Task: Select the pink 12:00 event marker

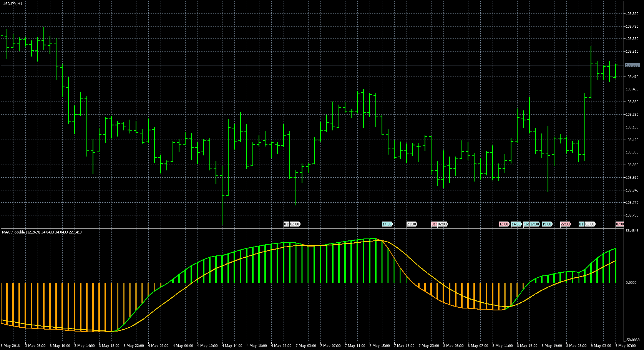Action: pyautogui.click(x=503, y=224)
